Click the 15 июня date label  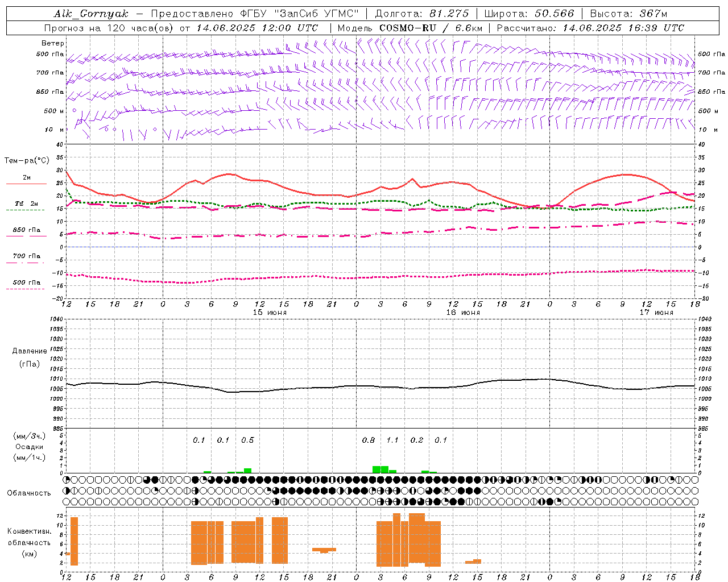[270, 313]
